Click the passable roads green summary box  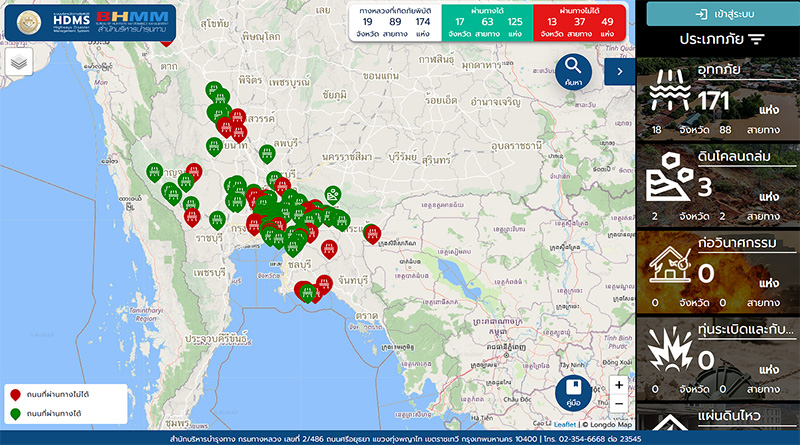point(487,22)
